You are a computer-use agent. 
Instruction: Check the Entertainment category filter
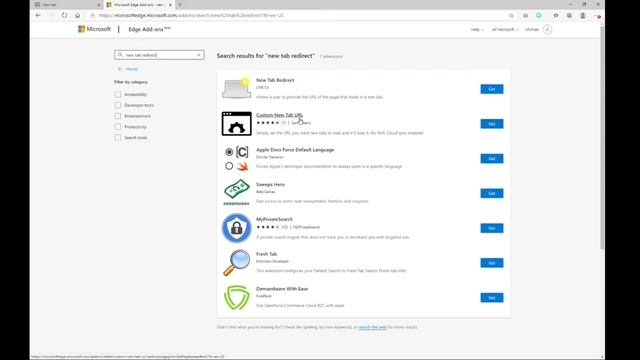118,116
